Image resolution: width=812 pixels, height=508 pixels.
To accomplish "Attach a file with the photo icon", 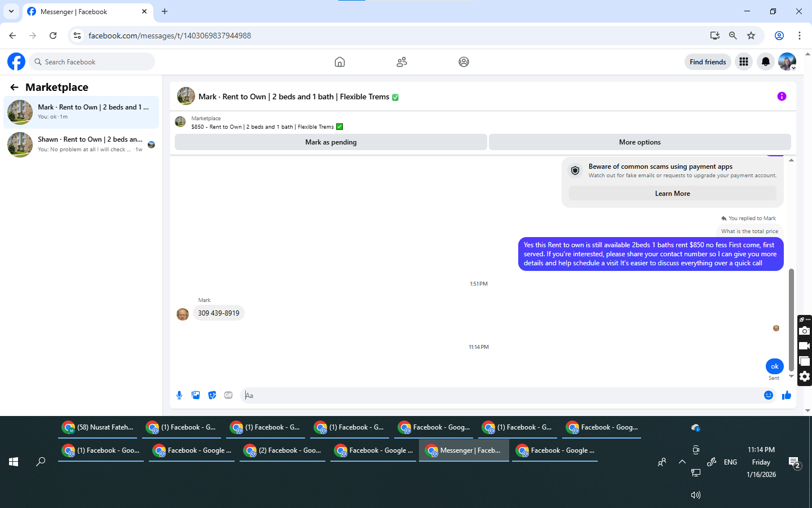I will tap(196, 395).
